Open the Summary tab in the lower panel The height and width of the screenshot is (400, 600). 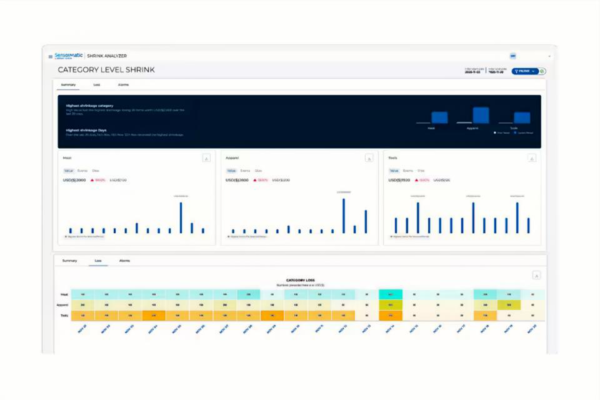[70, 261]
